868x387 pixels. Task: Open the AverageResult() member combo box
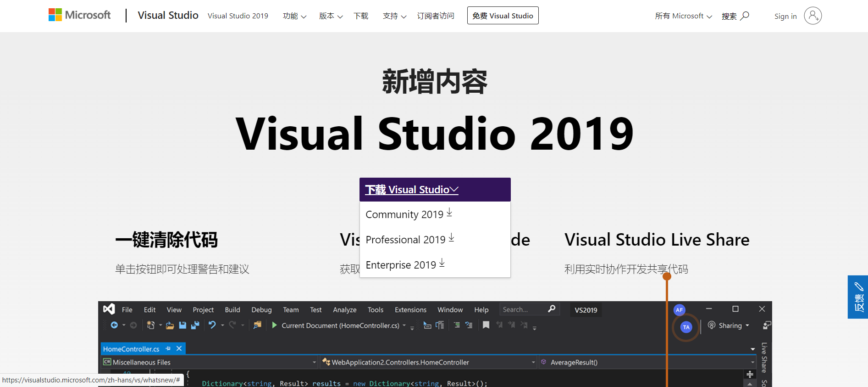pyautogui.click(x=647, y=362)
